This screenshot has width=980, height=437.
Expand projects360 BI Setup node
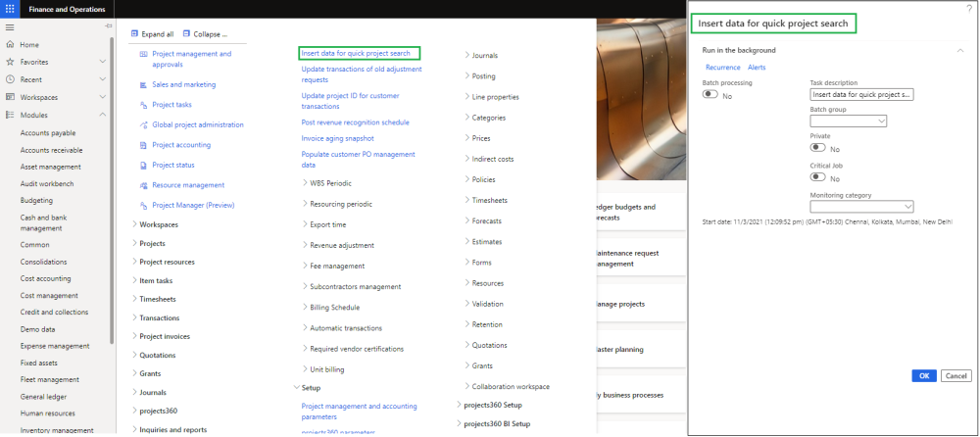pyautogui.click(x=458, y=423)
